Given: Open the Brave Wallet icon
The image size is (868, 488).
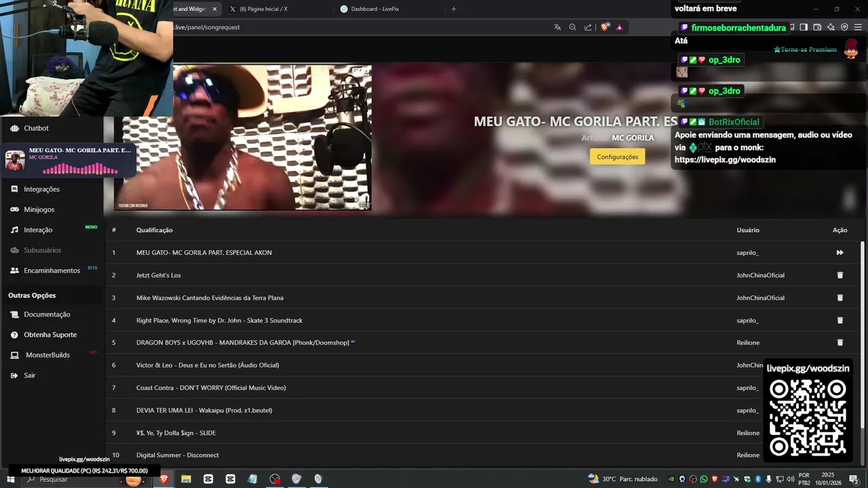Looking at the screenshot, I should [x=817, y=27].
